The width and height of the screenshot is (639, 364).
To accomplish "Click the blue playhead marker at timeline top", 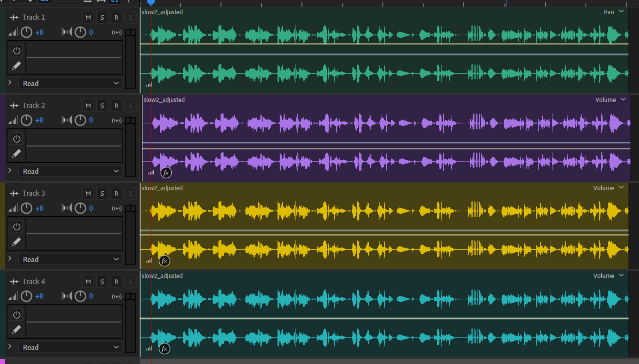I will pyautogui.click(x=150, y=2).
